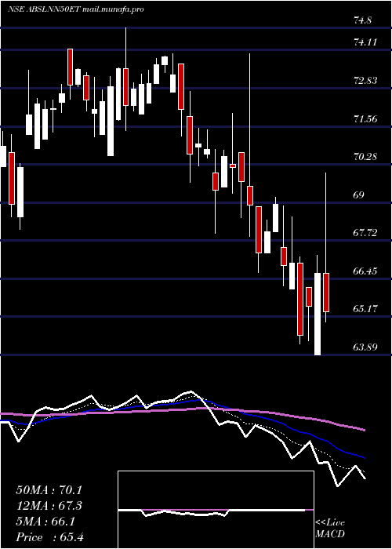The height and width of the screenshot is (549, 392).
Task: Select the 65.17 price level label
Action: click(x=365, y=309)
